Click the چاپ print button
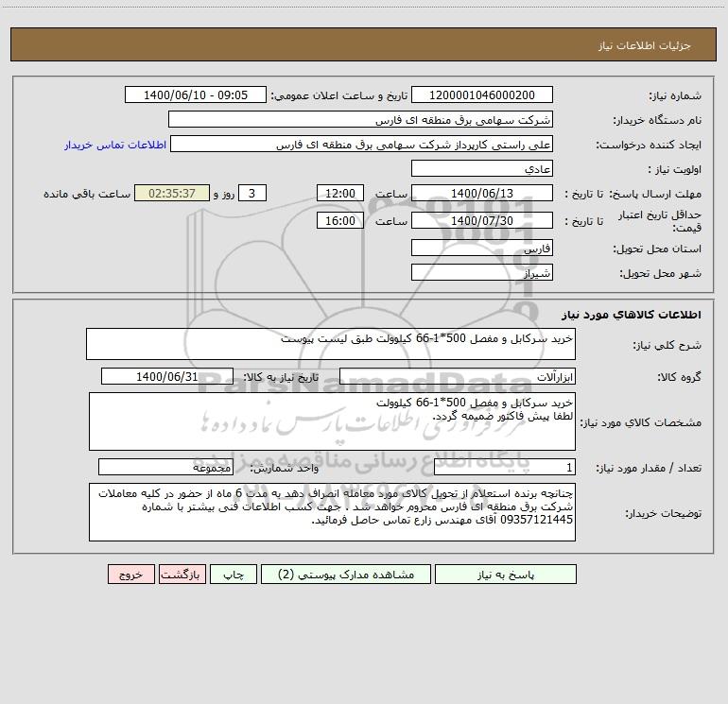The image size is (728, 704). [234, 575]
